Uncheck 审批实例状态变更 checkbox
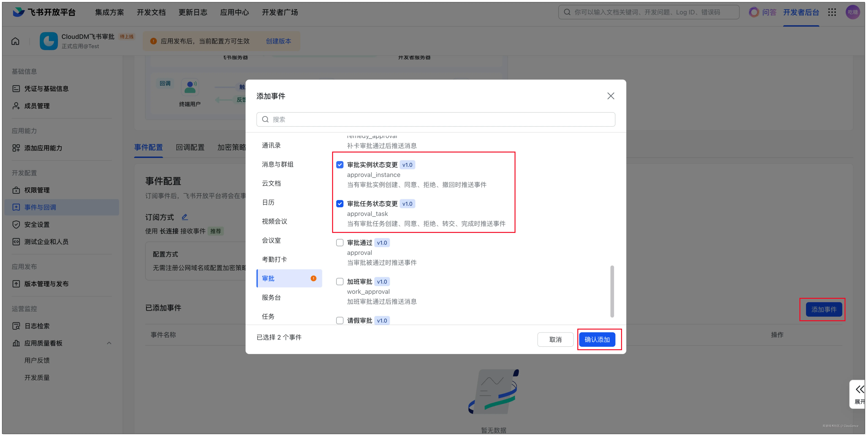The height and width of the screenshot is (437, 868). [x=340, y=165]
